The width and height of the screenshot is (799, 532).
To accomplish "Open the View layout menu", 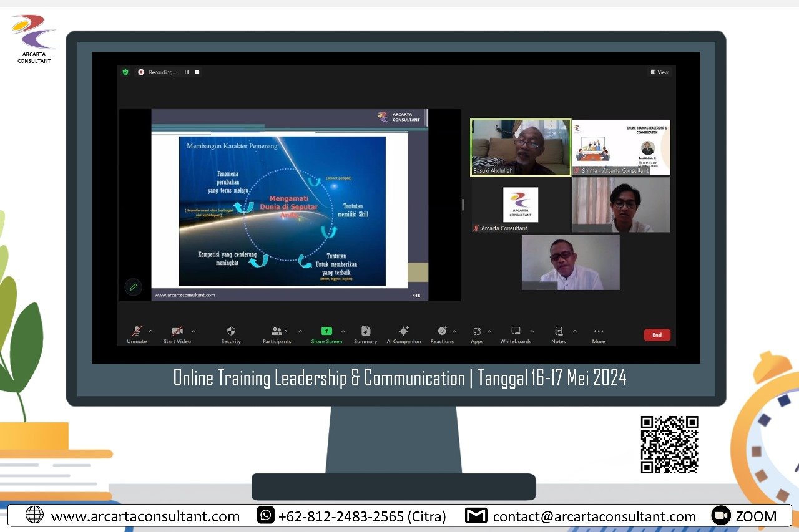I will [x=659, y=72].
